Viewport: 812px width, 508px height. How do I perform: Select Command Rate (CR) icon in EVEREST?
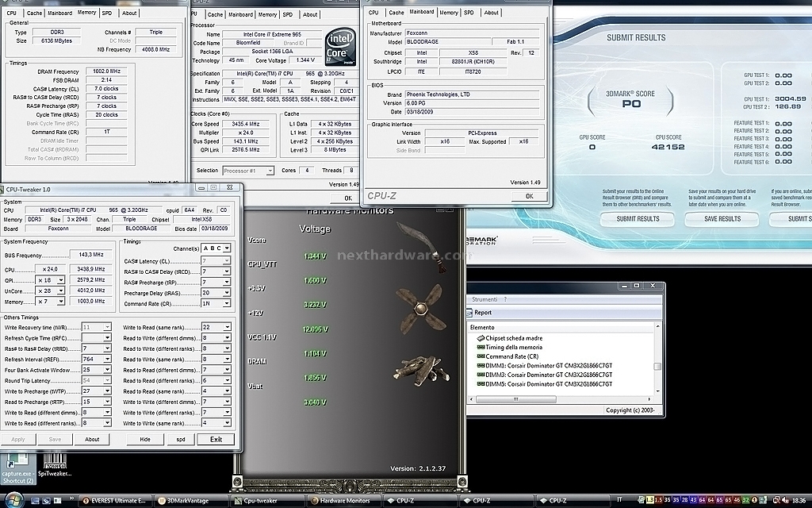[481, 356]
